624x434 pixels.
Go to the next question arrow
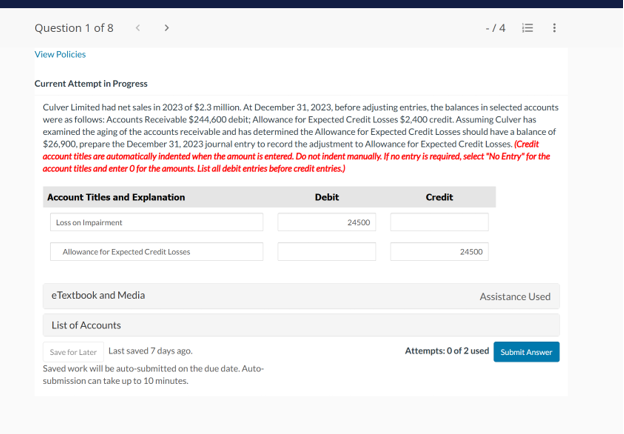point(167,28)
